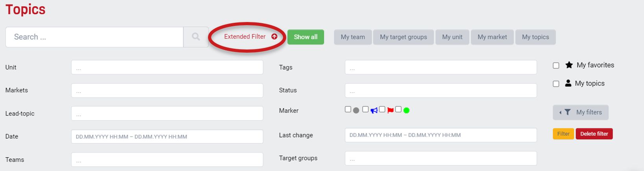Click the red Delete filter button
Viewport: 644px width, 171px height.
pos(594,134)
